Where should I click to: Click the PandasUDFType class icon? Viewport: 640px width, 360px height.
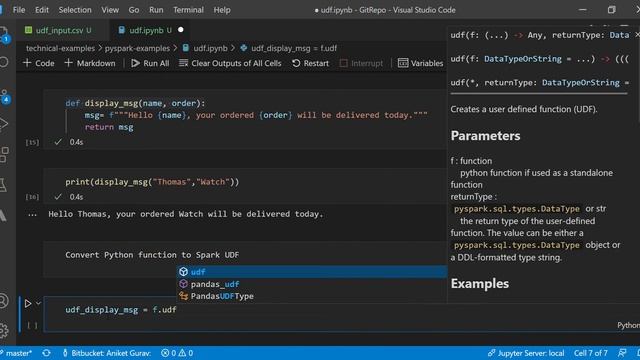point(183,296)
